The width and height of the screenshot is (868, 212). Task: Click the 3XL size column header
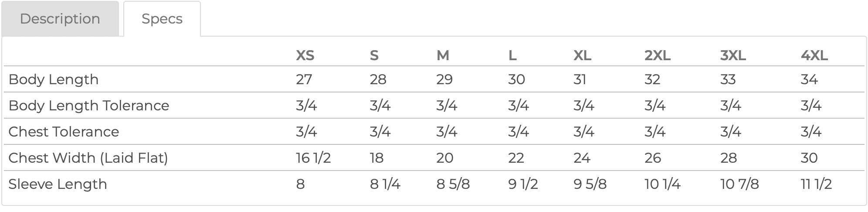[733, 55]
